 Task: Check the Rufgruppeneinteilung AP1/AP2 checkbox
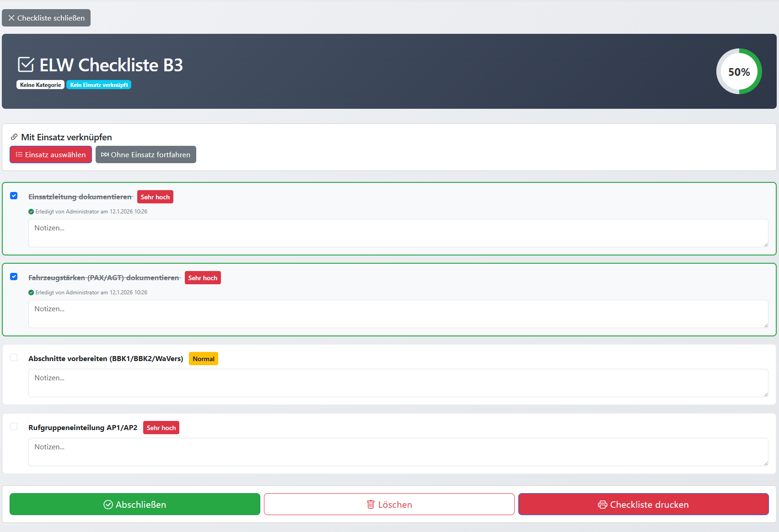(x=14, y=426)
